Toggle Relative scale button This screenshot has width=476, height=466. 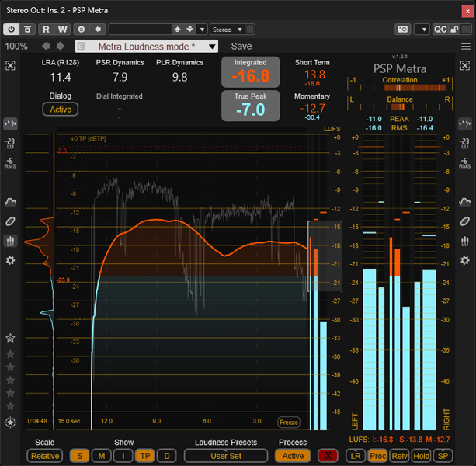(x=45, y=456)
